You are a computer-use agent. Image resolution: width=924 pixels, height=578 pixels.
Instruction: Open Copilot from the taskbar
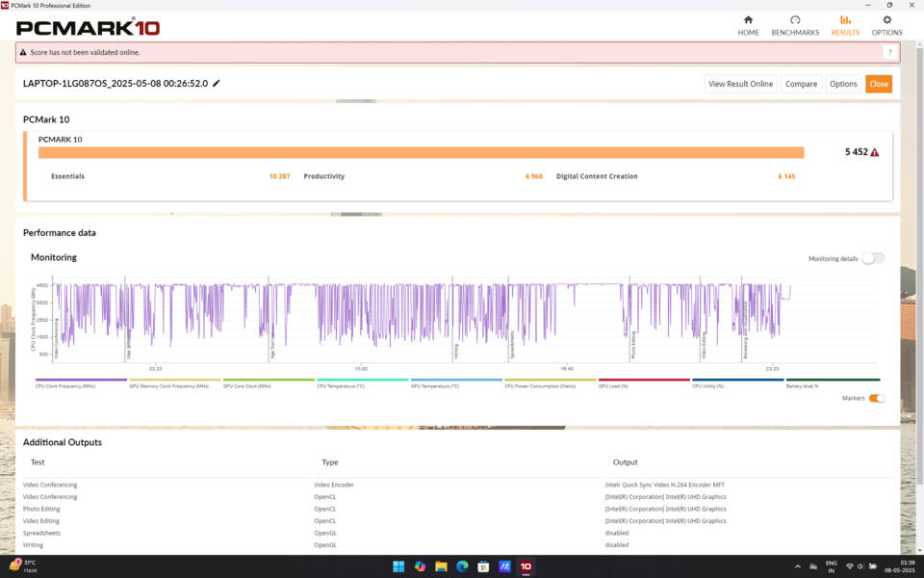(x=420, y=566)
